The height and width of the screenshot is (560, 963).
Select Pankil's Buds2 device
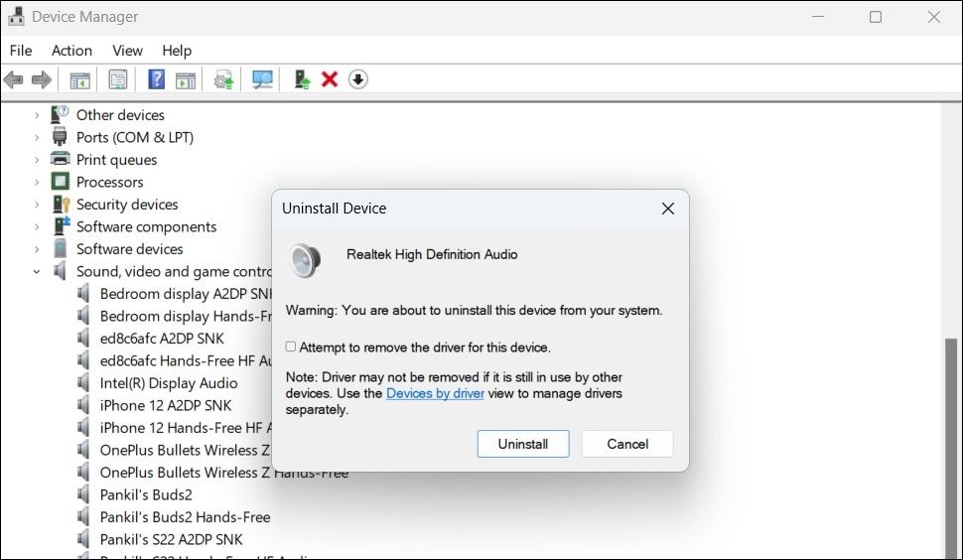pos(146,494)
